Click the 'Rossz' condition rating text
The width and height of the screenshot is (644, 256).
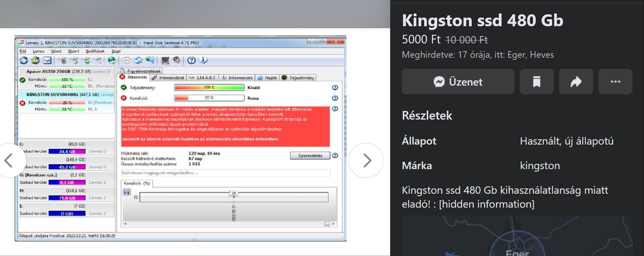coord(253,98)
